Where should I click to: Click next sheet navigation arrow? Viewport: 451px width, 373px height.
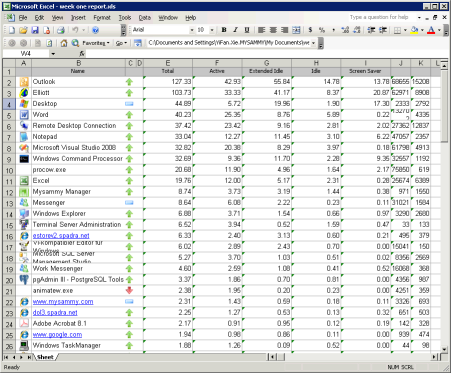21,357
